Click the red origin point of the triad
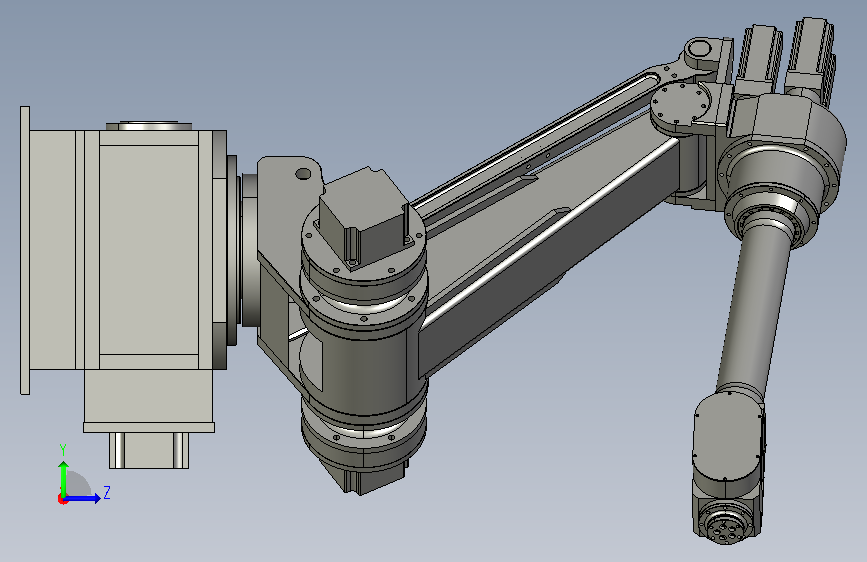Screen dimensions: 867x562 pos(62,499)
